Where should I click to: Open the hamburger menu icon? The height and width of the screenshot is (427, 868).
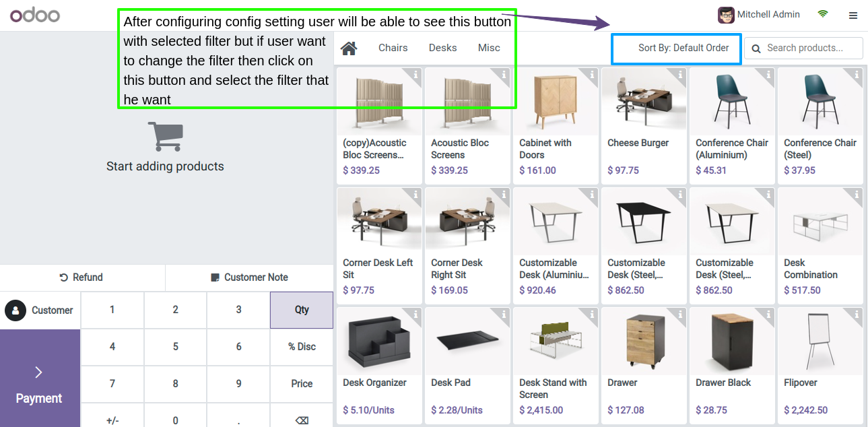point(853,15)
